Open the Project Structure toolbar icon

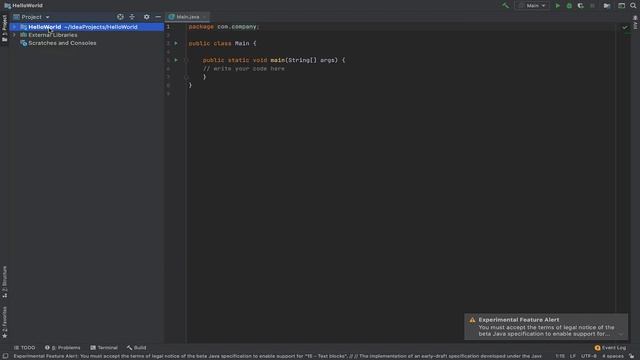(607, 6)
